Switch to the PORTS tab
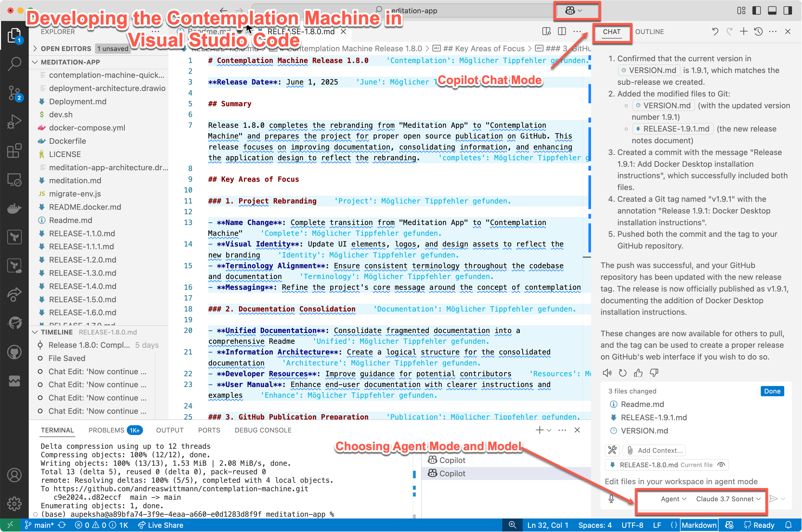Screen dimensions: 802x532 coord(209,430)
